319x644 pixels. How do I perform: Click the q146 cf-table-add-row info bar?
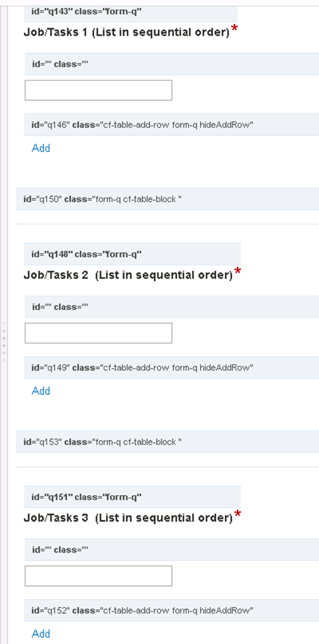click(x=171, y=125)
